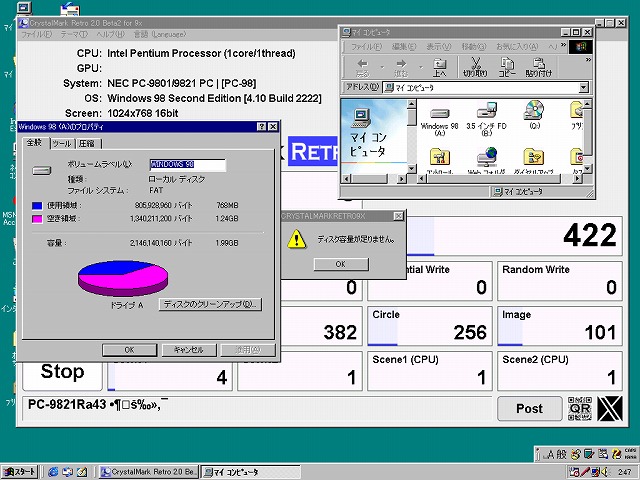This screenshot has width=640, height=480.
Task: Open the ヘルプ menu in CrystalMark
Action: [110, 35]
